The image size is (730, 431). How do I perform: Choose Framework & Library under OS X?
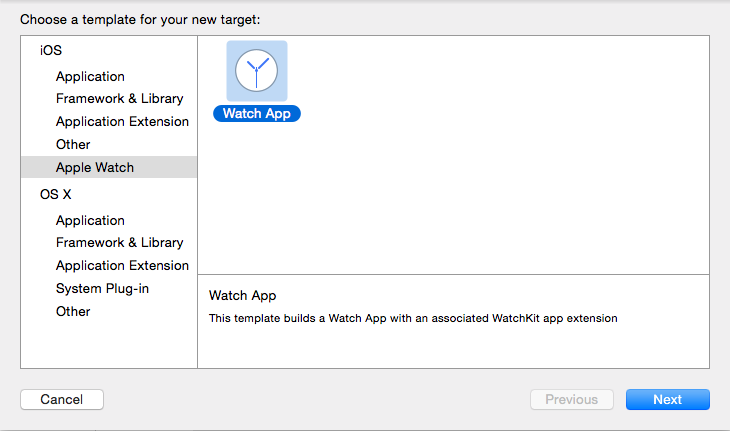(x=119, y=243)
